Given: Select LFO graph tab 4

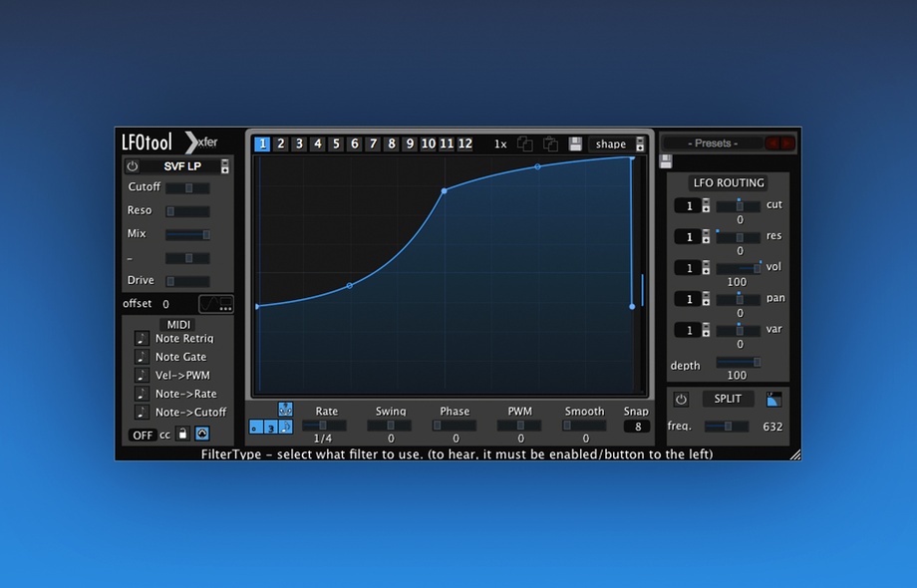Looking at the screenshot, I should click(x=318, y=144).
